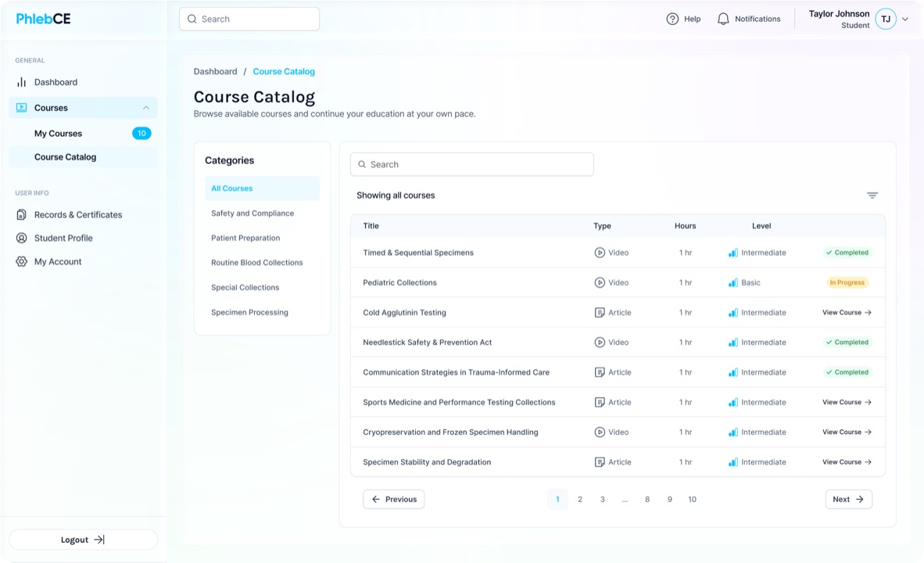Click the Next pagination button
Image resolution: width=924 pixels, height=563 pixels.
point(849,500)
